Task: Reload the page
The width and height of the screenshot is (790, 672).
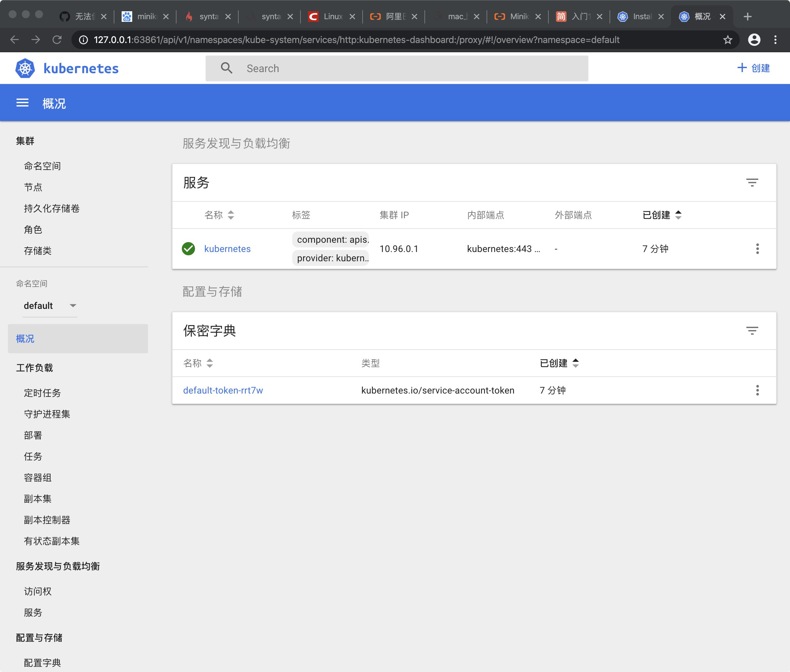Action: pos(57,40)
